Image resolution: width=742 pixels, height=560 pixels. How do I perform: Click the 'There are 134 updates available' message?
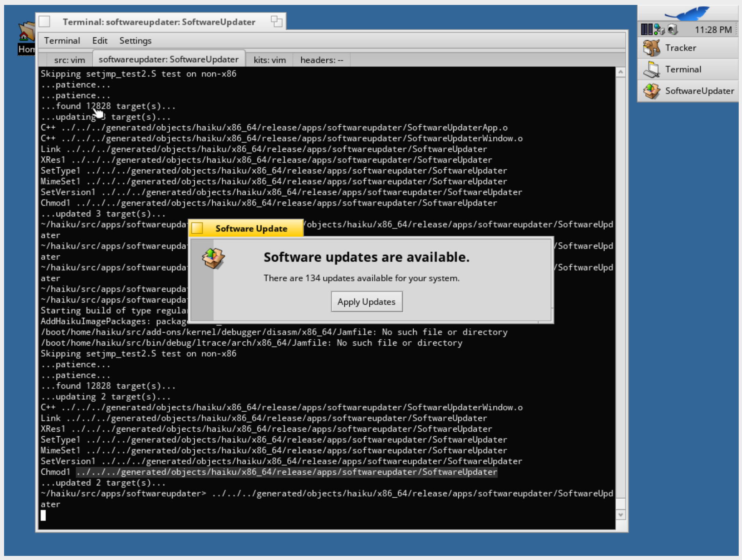click(362, 278)
